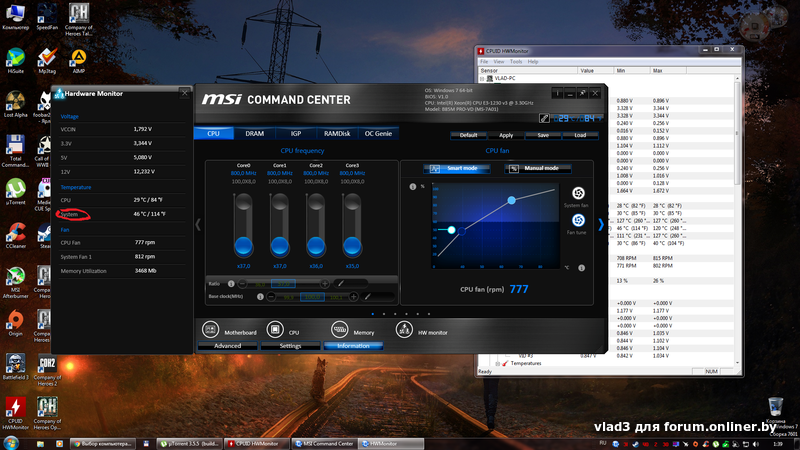
Task: Open the File menu in HWMonitor
Action: click(484, 62)
